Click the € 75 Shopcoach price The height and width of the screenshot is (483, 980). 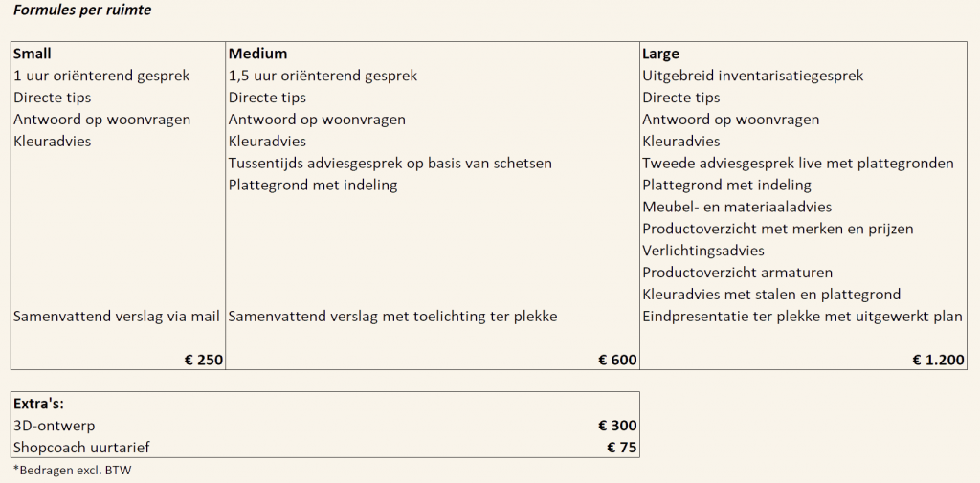[x=621, y=447]
